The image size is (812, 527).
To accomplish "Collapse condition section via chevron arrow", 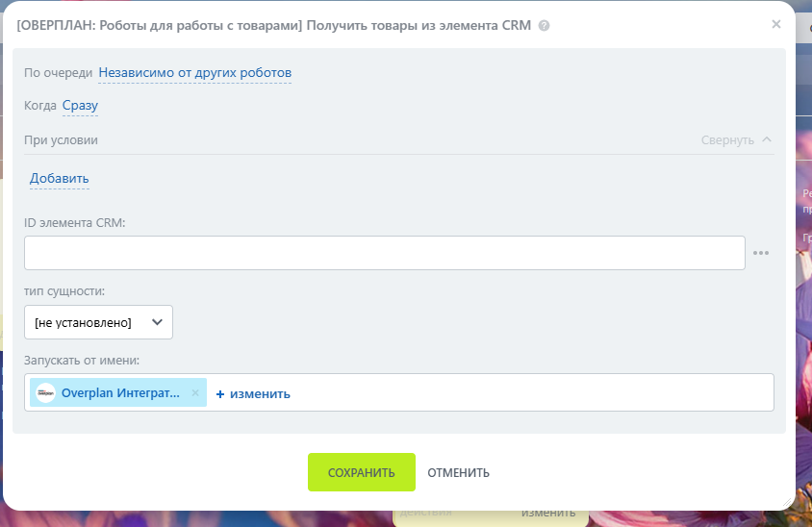I will tap(767, 139).
